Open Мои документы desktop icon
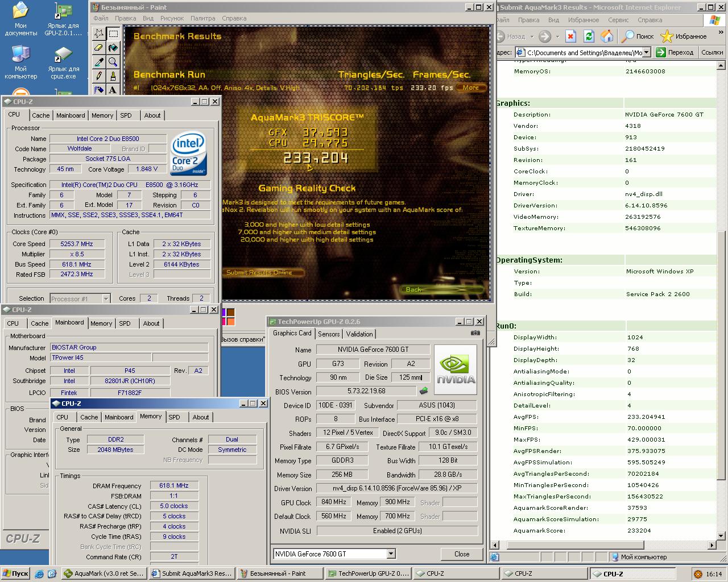The image size is (728, 582). point(20,19)
